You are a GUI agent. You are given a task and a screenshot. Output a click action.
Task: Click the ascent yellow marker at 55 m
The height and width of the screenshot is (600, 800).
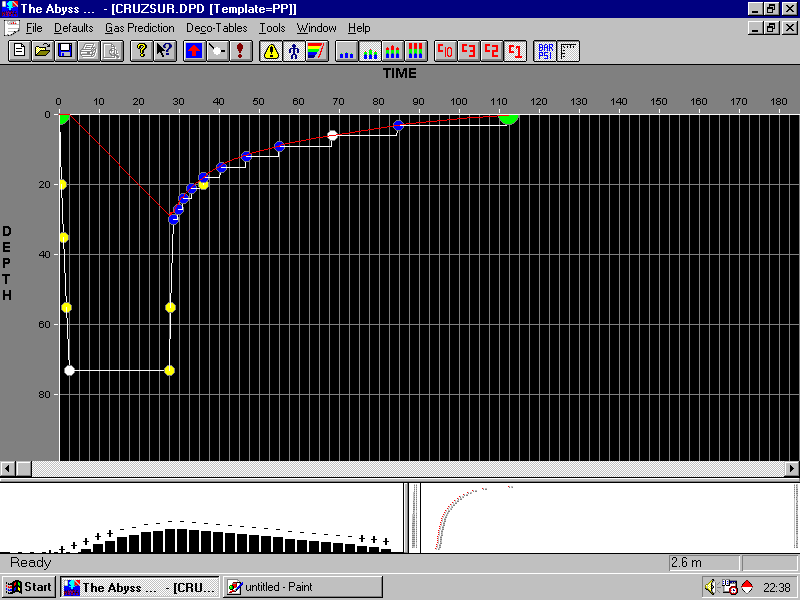point(170,308)
